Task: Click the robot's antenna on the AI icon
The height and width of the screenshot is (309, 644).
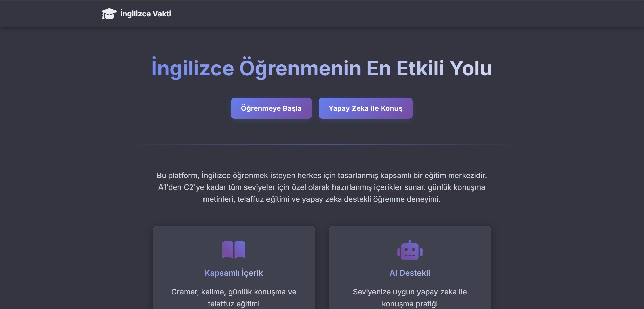Action: coord(410,241)
